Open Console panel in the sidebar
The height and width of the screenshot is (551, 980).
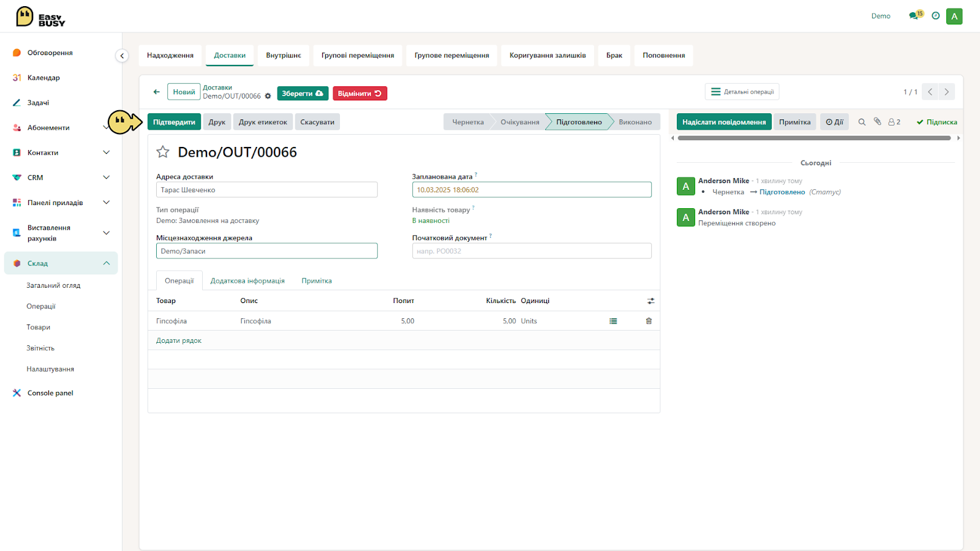coord(50,393)
